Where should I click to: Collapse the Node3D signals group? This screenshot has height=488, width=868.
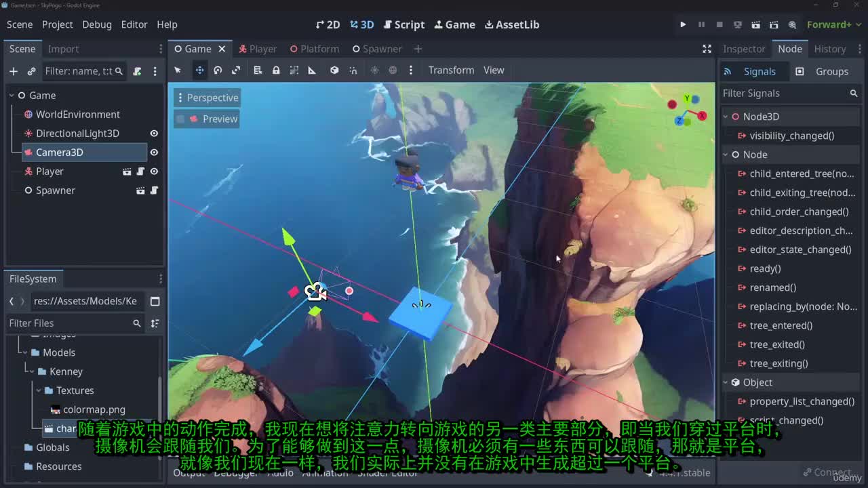click(726, 117)
